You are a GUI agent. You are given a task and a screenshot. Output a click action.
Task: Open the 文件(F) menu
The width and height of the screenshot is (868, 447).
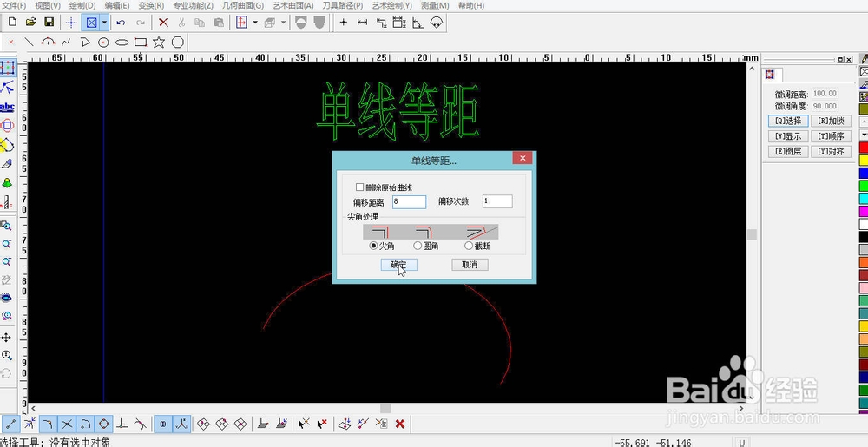14,5
